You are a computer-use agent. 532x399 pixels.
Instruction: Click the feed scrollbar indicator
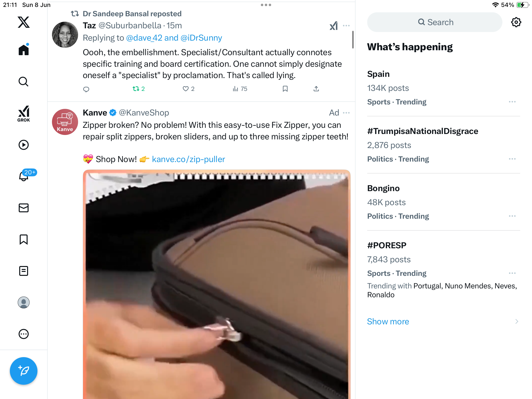(353, 40)
